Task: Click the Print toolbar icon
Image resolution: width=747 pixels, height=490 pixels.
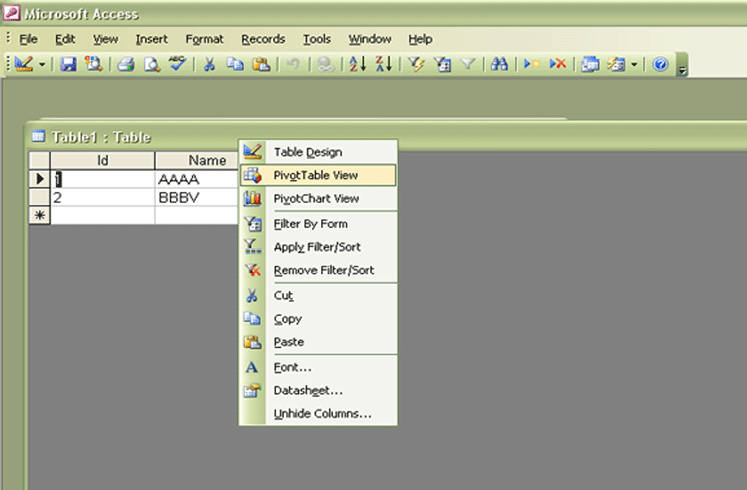Action: coord(126,64)
